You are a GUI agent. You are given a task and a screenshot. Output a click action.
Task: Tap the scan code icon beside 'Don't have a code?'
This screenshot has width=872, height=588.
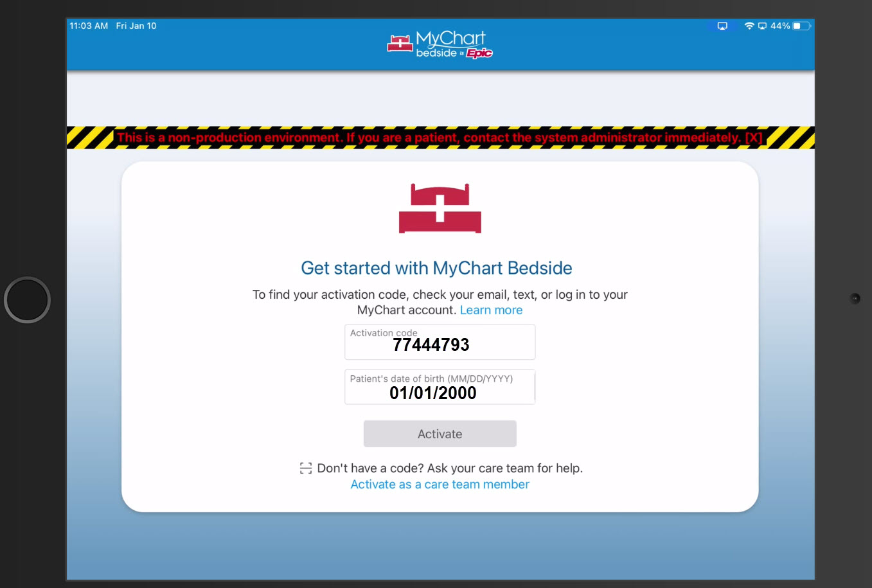[x=306, y=468]
